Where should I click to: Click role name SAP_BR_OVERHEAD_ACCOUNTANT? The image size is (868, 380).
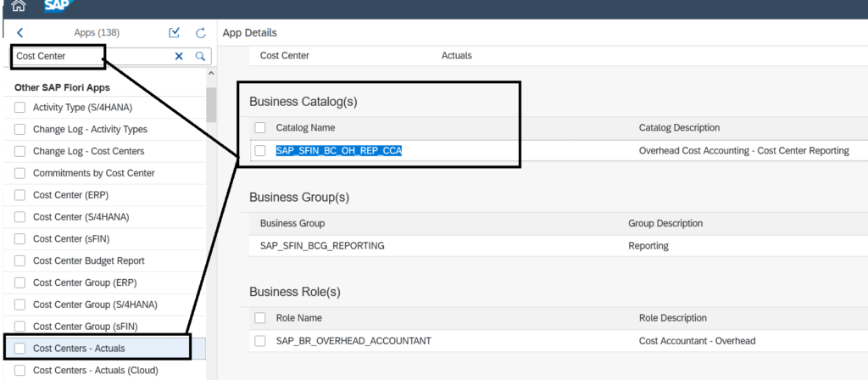point(353,341)
